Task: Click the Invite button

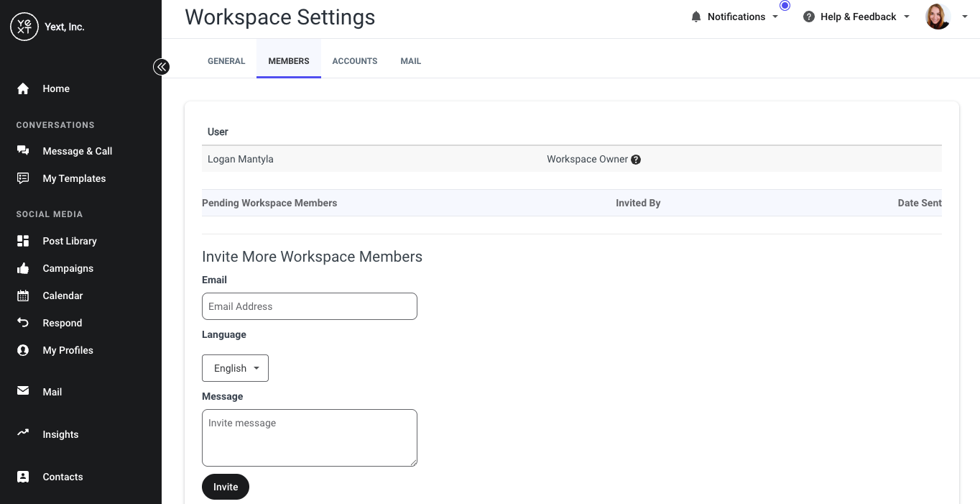Action: coord(226,487)
